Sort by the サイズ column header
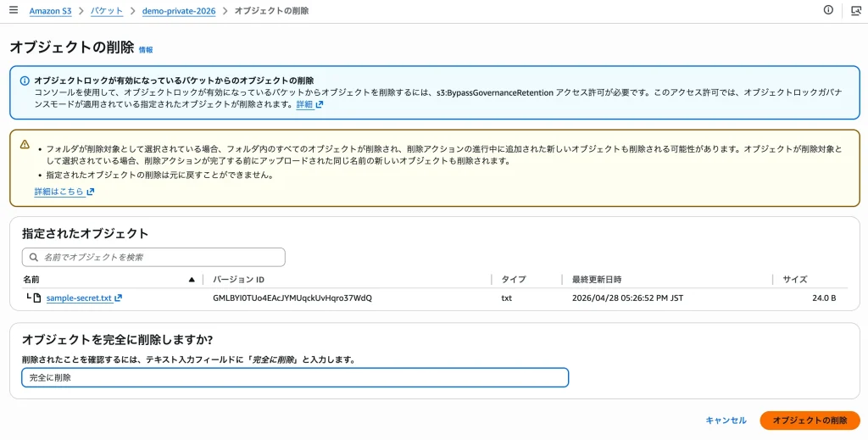 click(794, 279)
